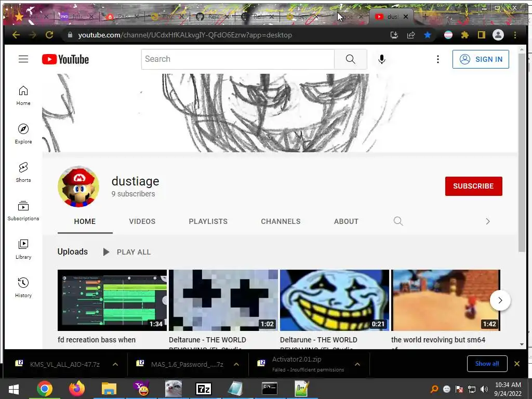The height and width of the screenshot is (399, 532).
Task: Click the address bar URL
Action: (185, 35)
